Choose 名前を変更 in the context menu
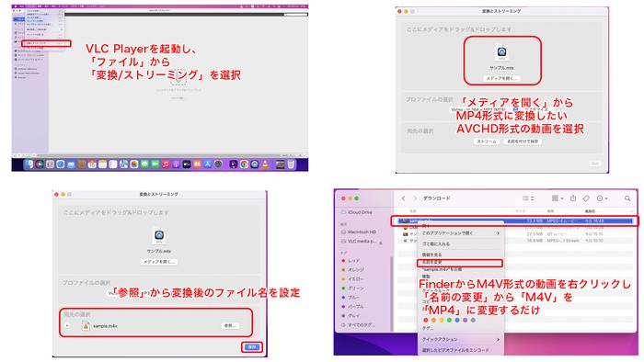The image size is (644, 362). (460, 262)
